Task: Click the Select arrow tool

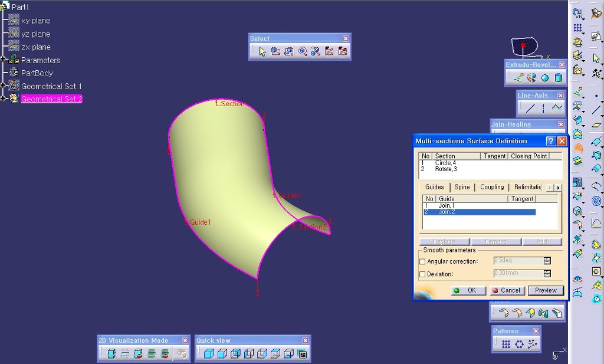Action: (x=262, y=52)
